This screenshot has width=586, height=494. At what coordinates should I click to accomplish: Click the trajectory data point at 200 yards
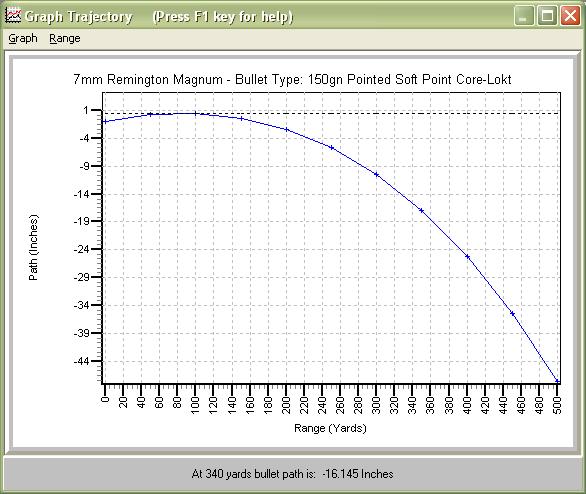(x=287, y=130)
